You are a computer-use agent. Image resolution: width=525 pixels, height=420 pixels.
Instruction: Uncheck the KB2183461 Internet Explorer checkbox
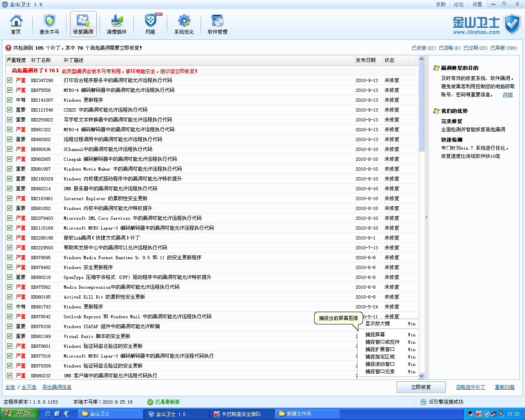[x=10, y=199]
